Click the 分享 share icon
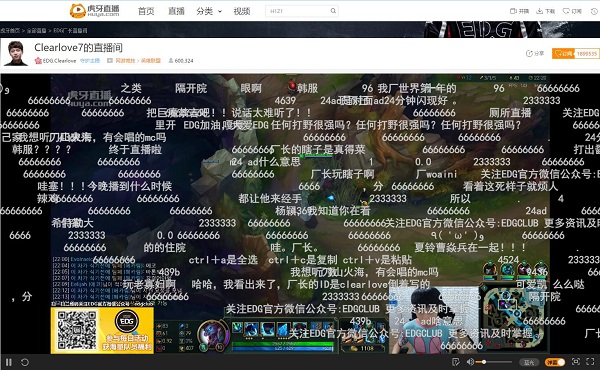 [x=535, y=54]
